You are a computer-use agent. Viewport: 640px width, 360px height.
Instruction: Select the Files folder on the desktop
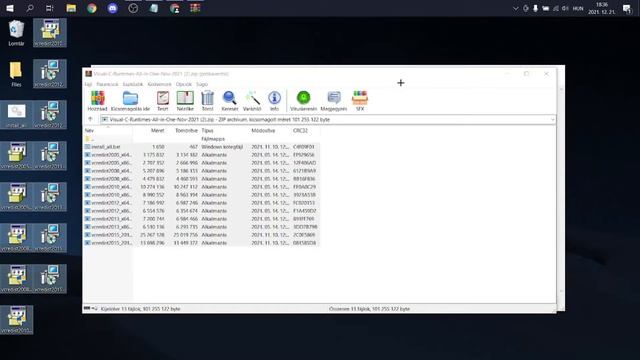coord(16,74)
